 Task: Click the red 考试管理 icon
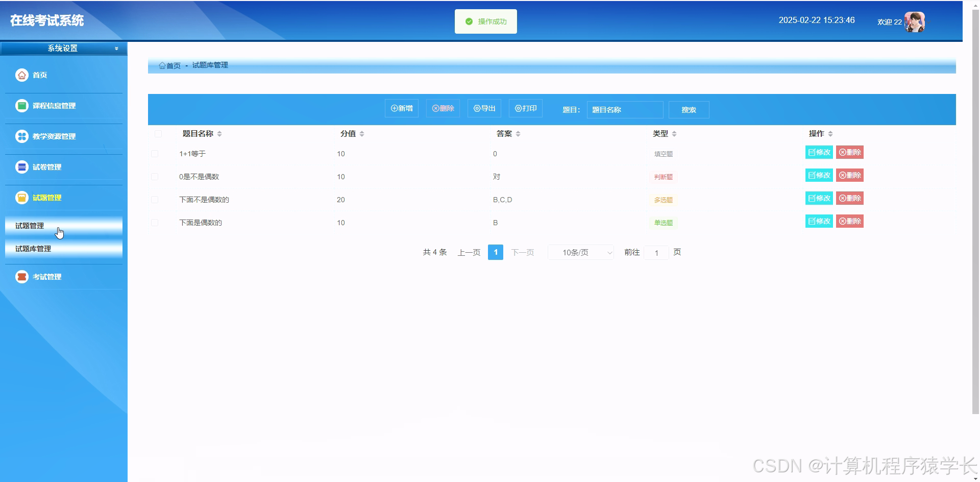[x=21, y=277]
